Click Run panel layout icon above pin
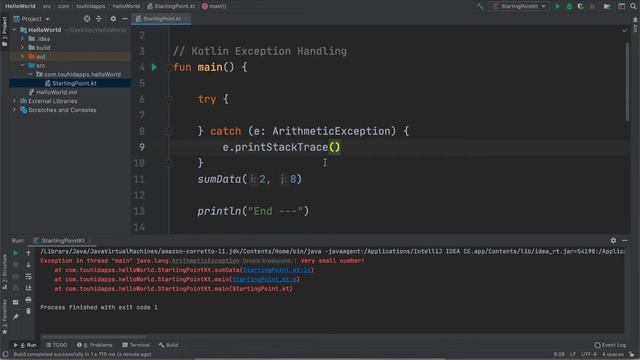Viewport: 640px width, 360px height. tap(16, 302)
